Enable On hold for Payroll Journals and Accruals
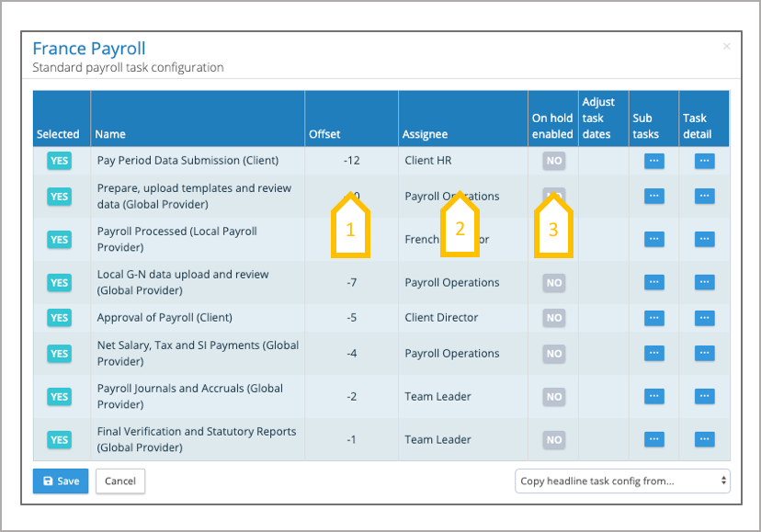 [x=553, y=397]
